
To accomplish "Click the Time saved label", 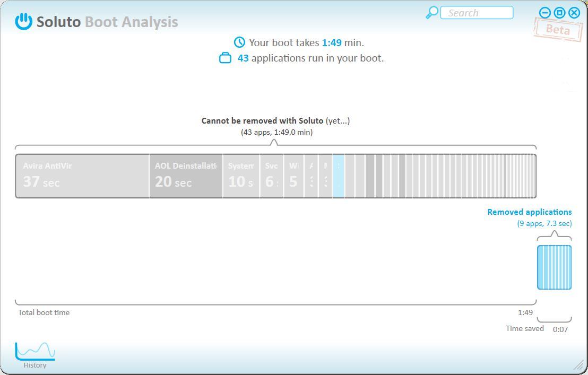I will point(525,328).
